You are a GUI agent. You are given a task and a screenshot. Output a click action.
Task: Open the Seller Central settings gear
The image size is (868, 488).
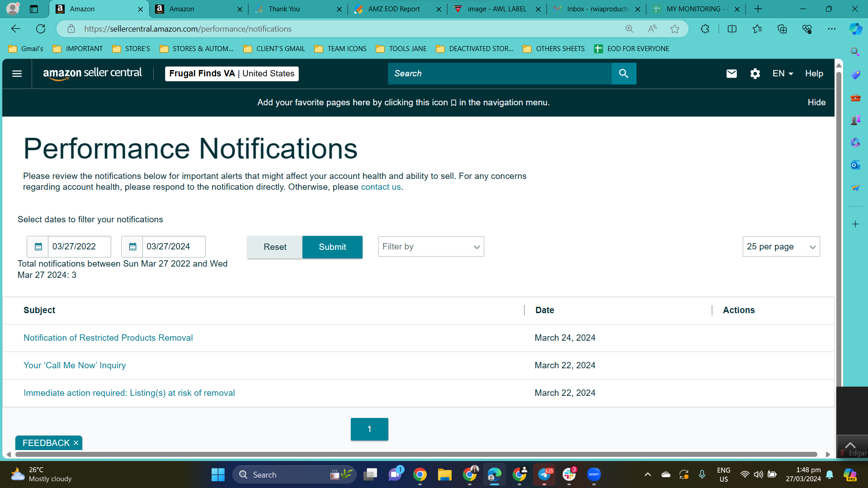coord(755,74)
